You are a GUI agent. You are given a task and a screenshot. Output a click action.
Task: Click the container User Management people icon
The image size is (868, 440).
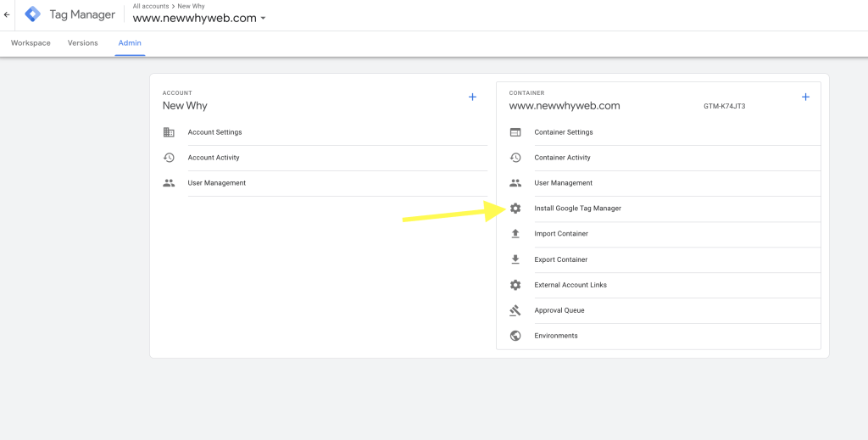tap(515, 183)
